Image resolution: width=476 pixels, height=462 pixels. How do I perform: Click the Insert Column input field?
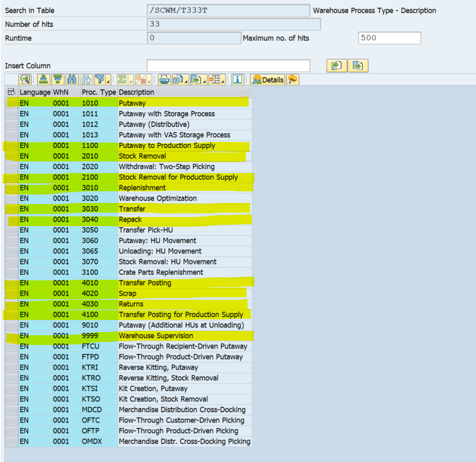[229, 66]
